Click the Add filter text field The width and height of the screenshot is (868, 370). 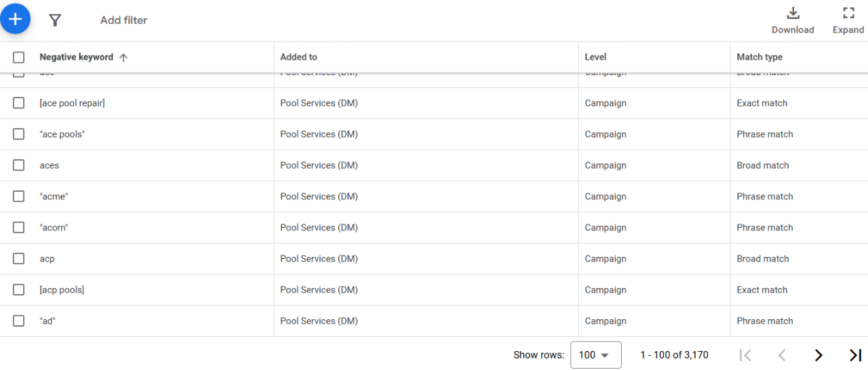[x=124, y=20]
